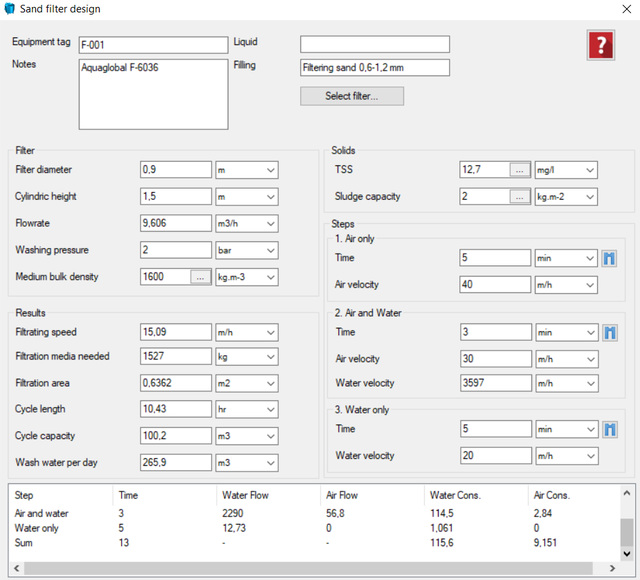Click the red question mark help icon

[600, 45]
